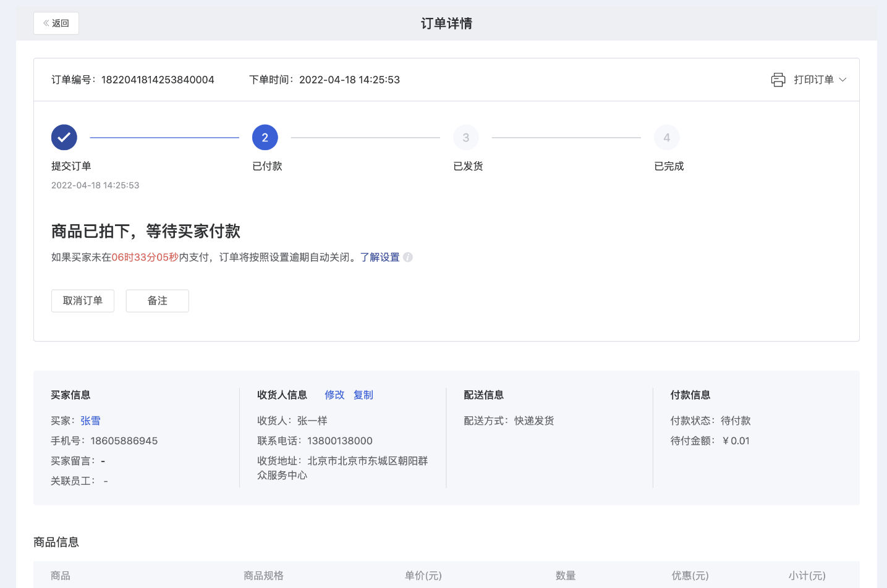This screenshot has width=887, height=588.
Task: Click recipient name 张一样
Action: [x=312, y=421]
